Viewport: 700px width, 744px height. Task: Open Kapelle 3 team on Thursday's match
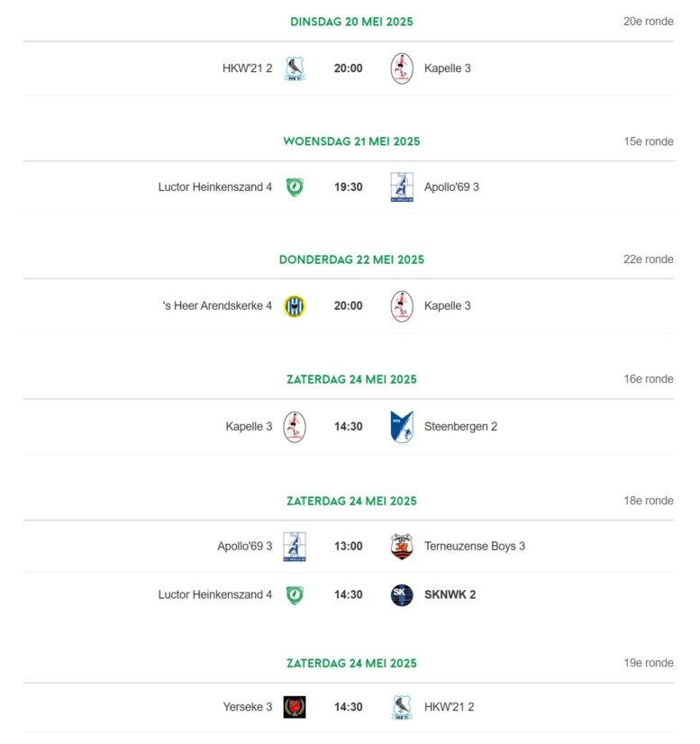[x=448, y=306]
